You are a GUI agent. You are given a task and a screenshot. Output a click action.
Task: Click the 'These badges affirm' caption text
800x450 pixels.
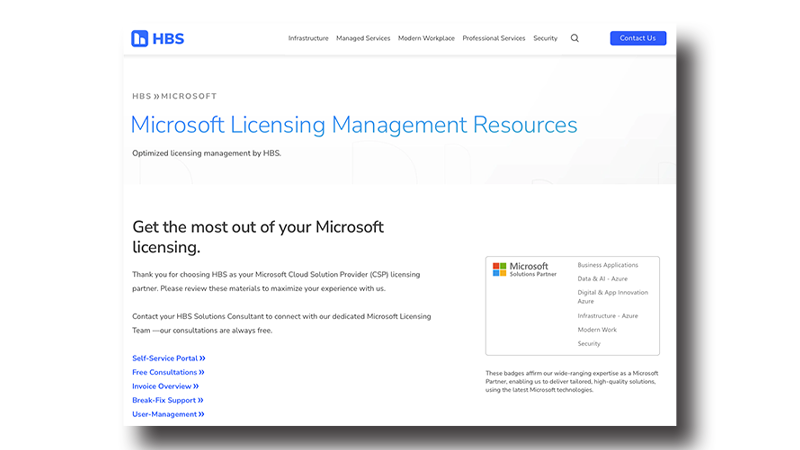[x=572, y=382]
